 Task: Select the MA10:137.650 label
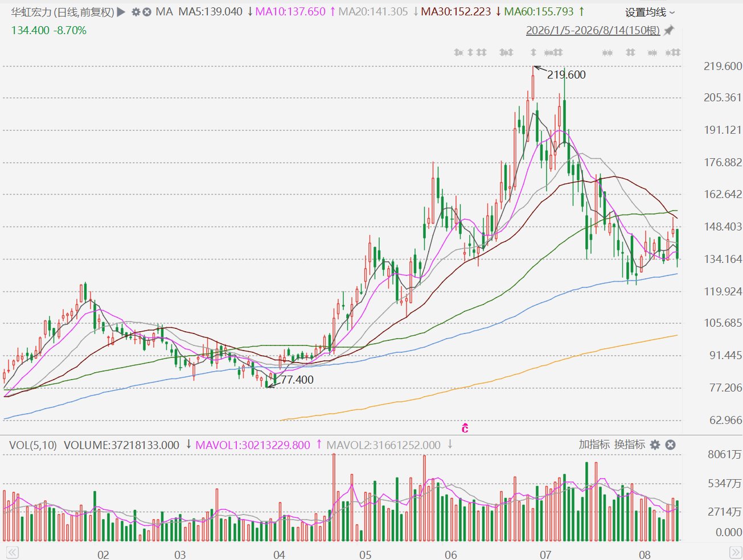(x=290, y=12)
